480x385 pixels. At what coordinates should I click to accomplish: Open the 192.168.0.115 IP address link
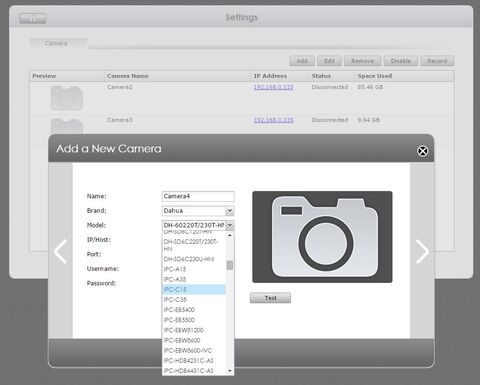coord(273,87)
